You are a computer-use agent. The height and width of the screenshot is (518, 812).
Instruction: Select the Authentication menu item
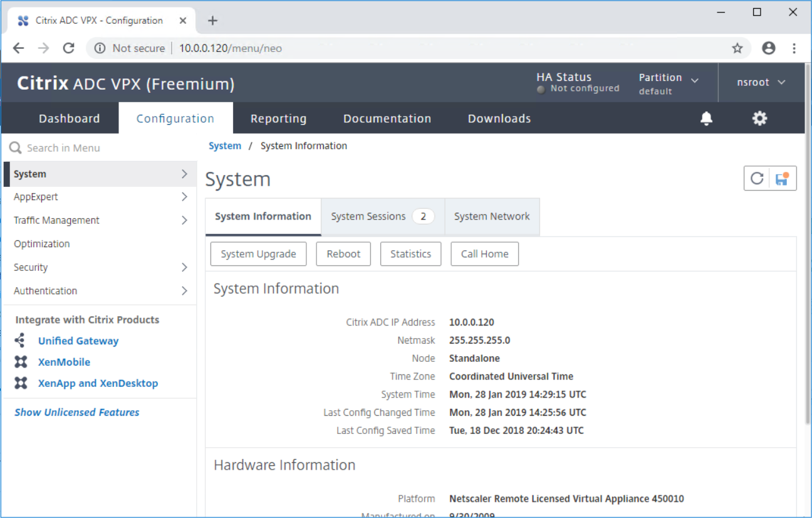[100, 291]
